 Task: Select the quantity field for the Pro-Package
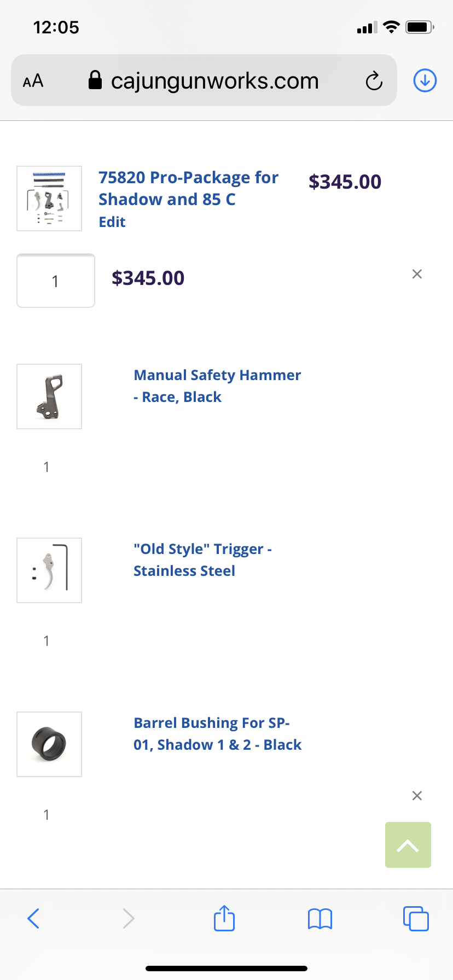56,281
